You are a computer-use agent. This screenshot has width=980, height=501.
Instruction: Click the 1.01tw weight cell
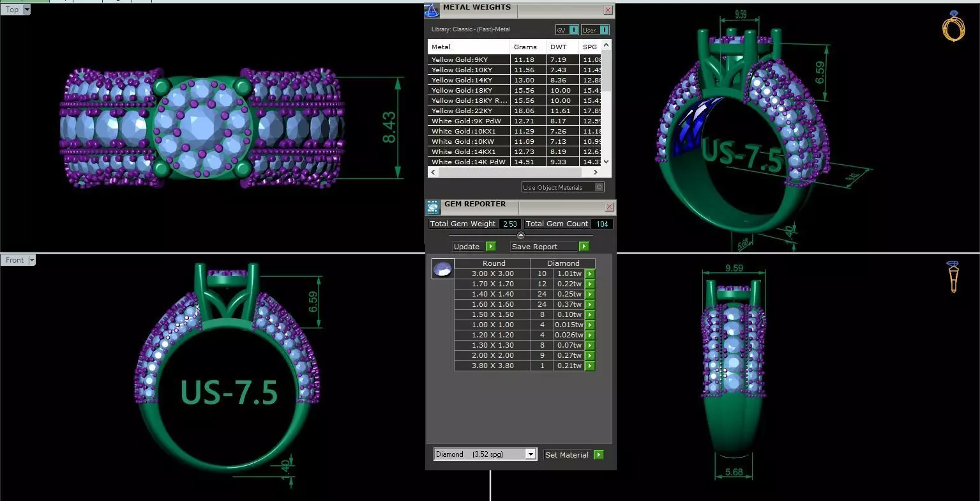tap(569, 274)
